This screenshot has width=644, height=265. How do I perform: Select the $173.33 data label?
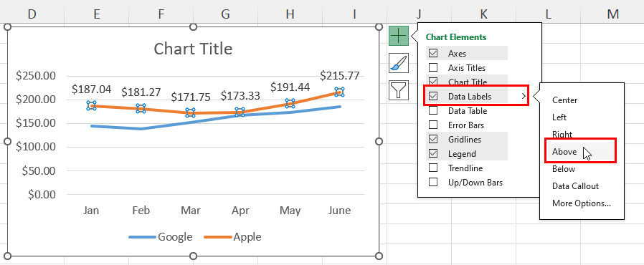tap(240, 96)
